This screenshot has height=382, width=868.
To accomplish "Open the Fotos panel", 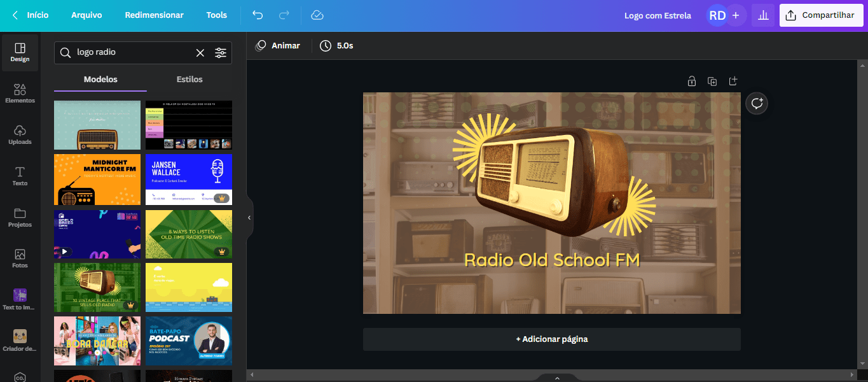I will [x=20, y=257].
